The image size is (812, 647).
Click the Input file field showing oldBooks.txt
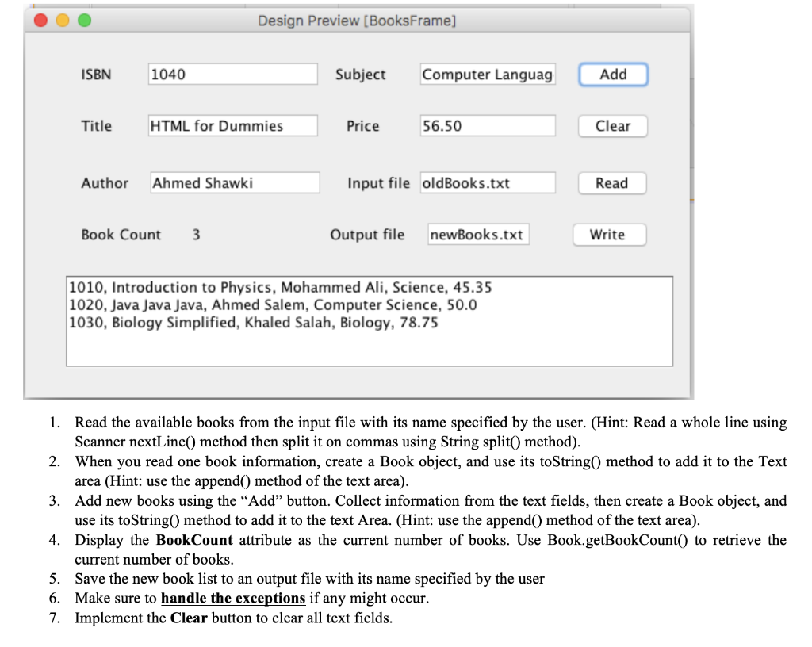coord(487,182)
